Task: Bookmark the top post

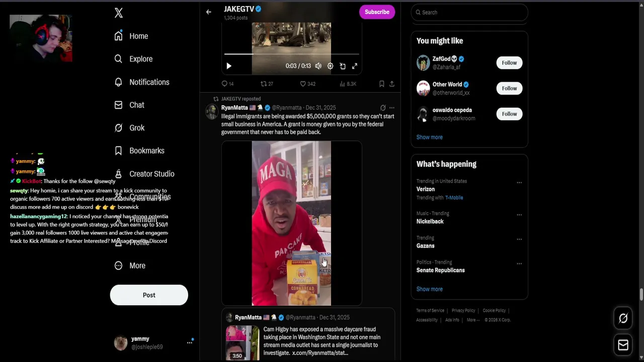Action: click(382, 84)
